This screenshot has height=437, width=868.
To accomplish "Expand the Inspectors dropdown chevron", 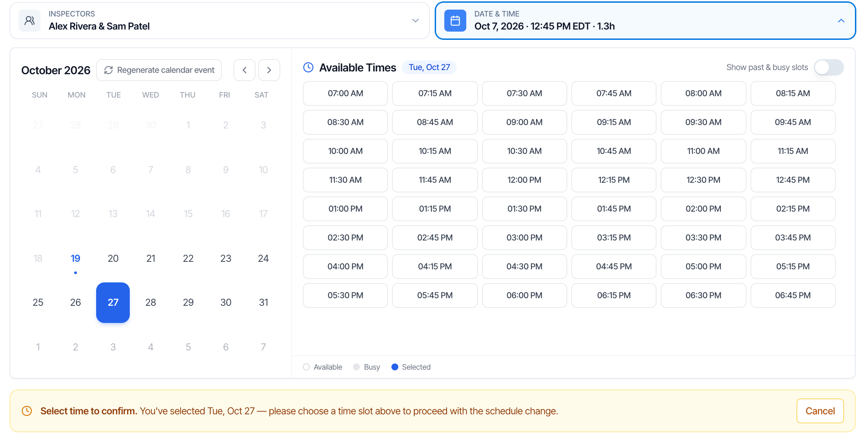I will (415, 21).
